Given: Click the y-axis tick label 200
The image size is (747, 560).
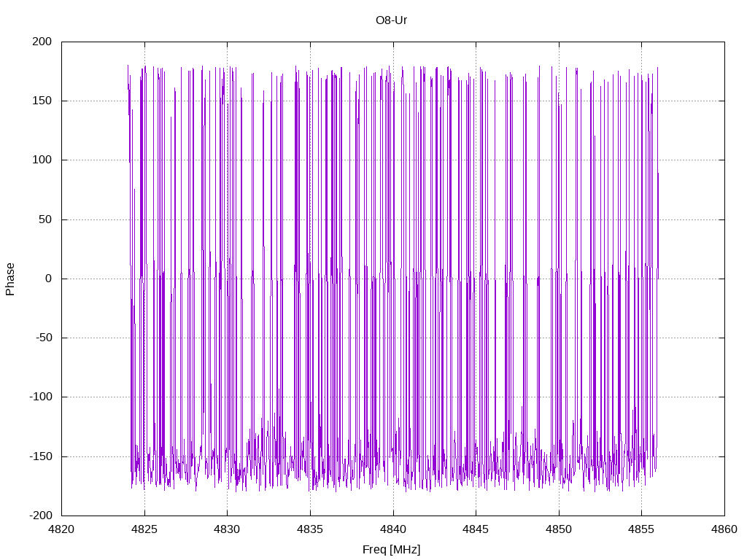Looking at the screenshot, I should [x=42, y=42].
